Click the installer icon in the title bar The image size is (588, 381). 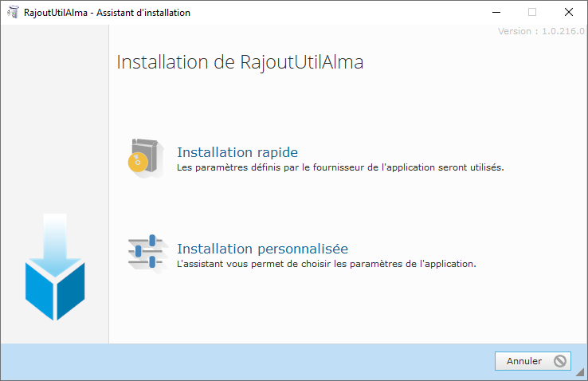coord(13,13)
